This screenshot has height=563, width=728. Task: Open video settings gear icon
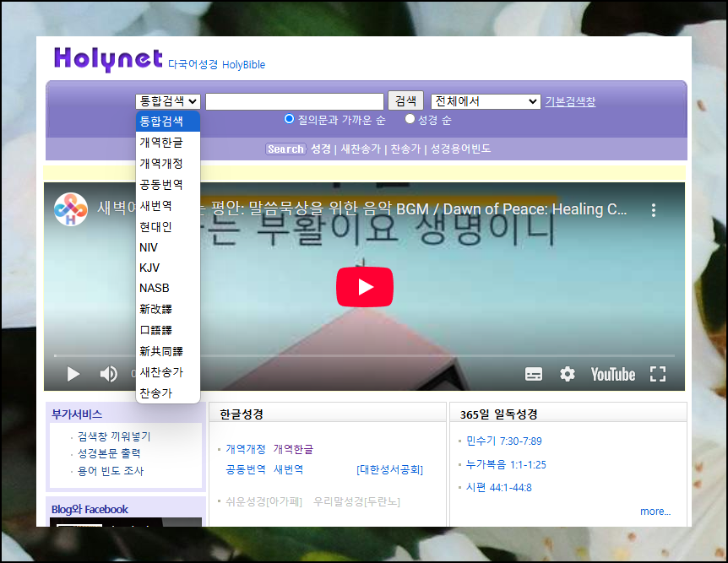(x=568, y=374)
